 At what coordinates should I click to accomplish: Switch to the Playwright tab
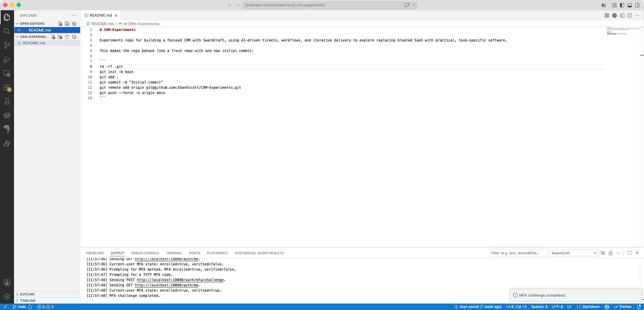click(217, 253)
